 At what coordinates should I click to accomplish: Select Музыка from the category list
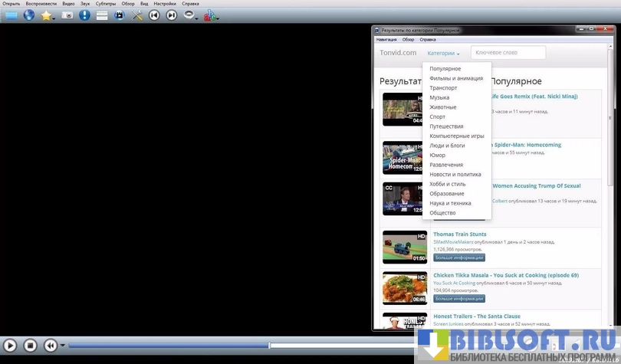(439, 97)
